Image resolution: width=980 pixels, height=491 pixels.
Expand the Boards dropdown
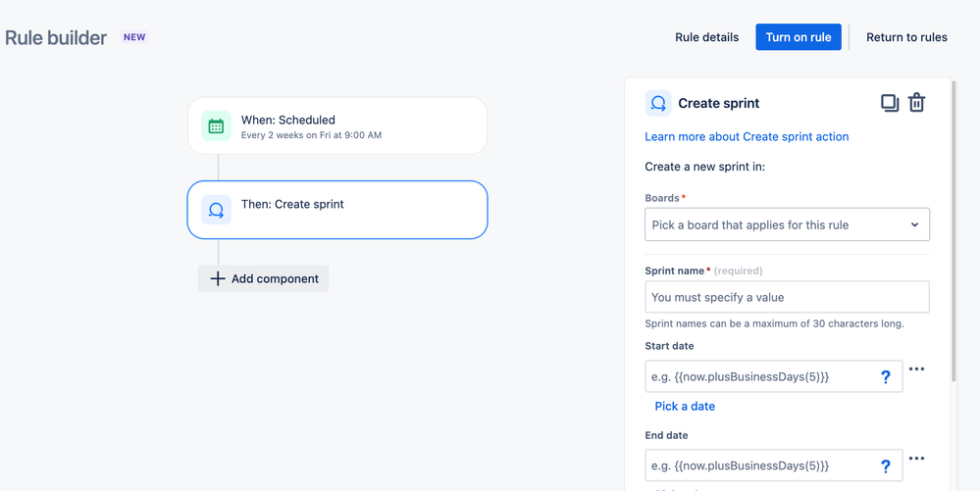point(787,224)
